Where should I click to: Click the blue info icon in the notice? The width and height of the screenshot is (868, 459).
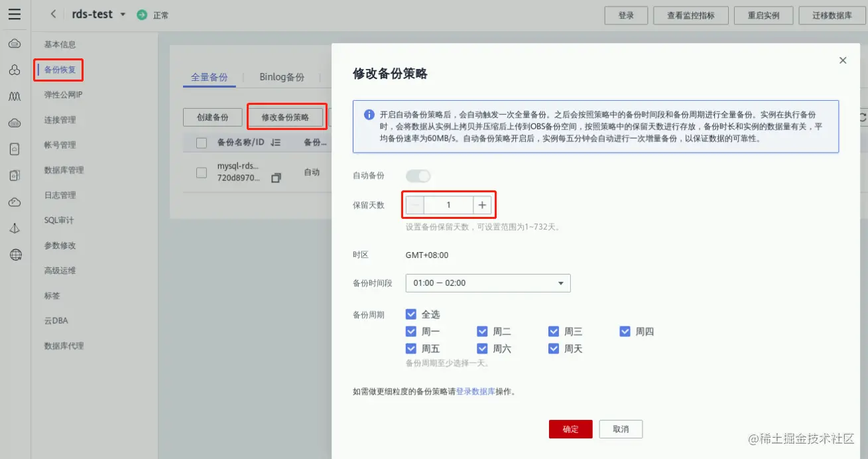pos(369,114)
